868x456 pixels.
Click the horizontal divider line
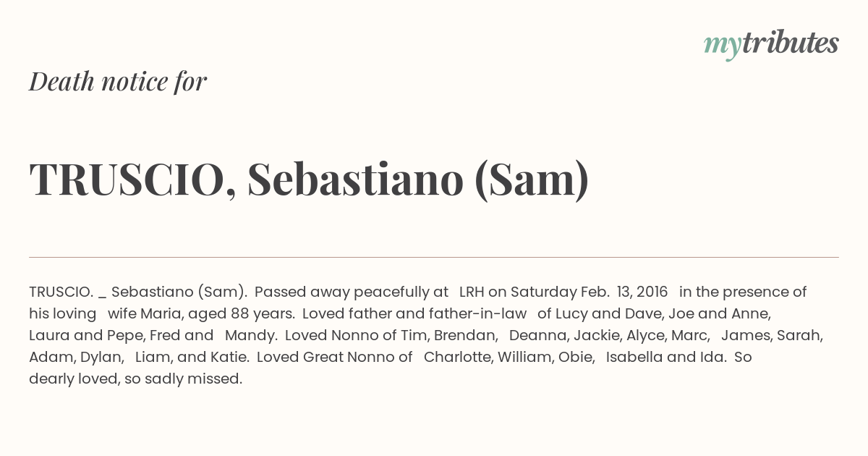coord(434,257)
